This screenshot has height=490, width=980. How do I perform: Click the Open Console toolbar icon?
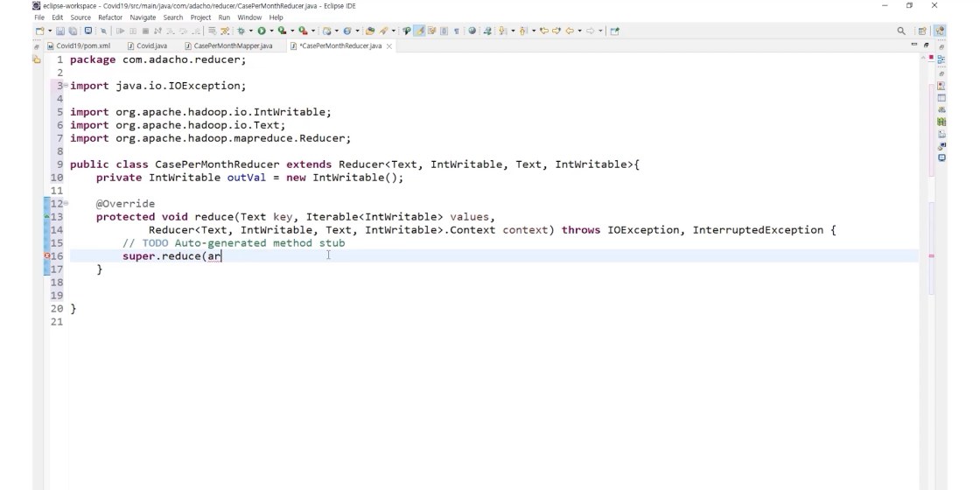pos(88,31)
